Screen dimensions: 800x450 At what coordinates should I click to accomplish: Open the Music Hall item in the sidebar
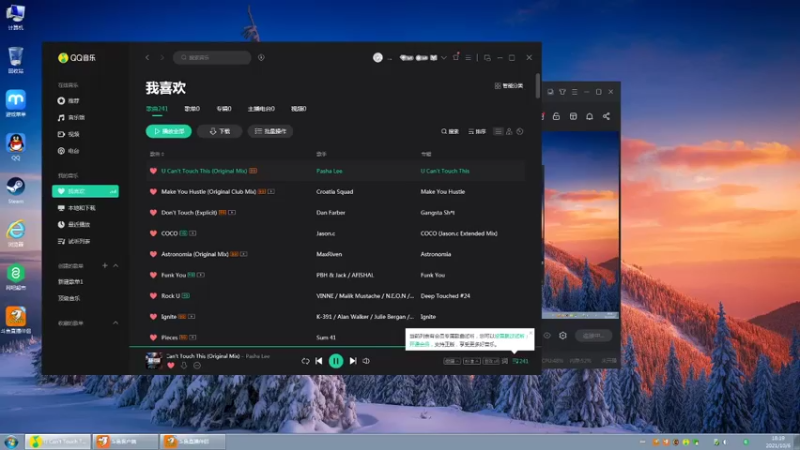71,118
